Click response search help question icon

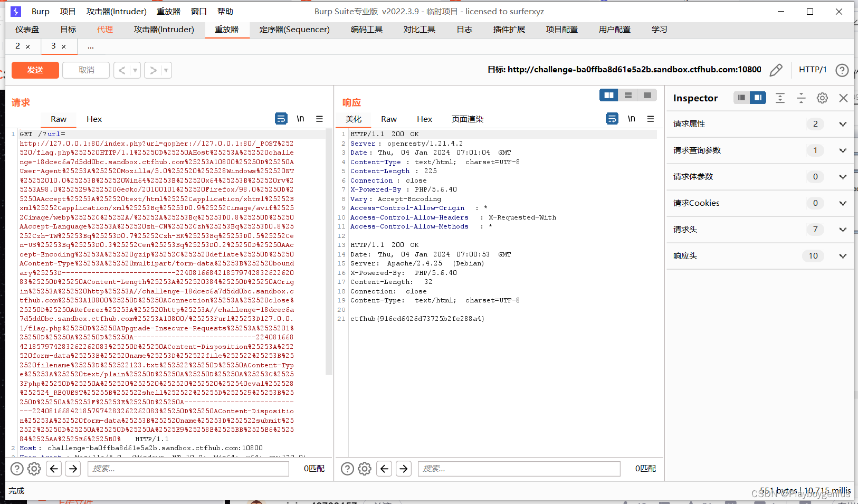[x=347, y=469]
